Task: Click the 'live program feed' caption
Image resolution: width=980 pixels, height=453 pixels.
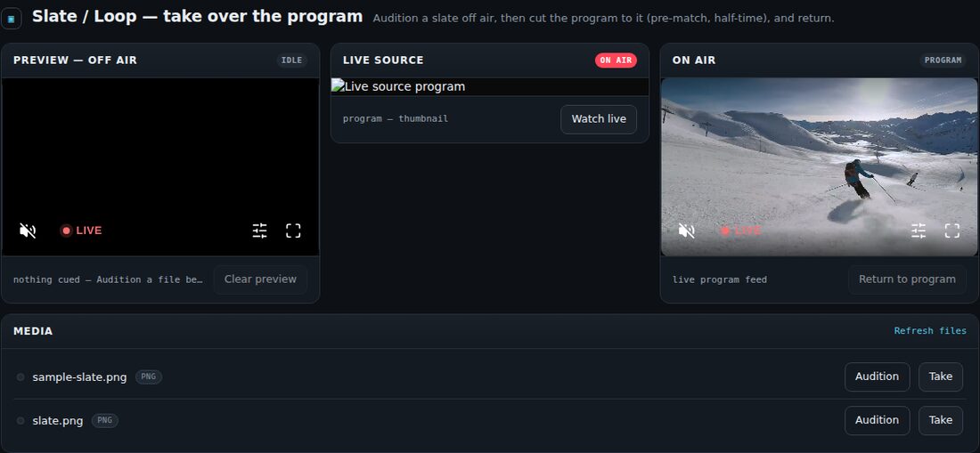Action: [x=719, y=279]
